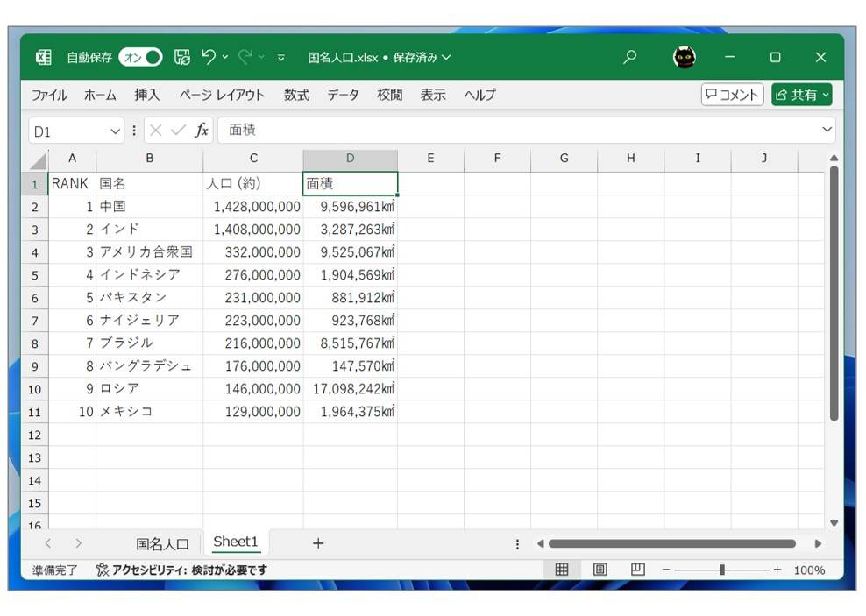Select column C header

tap(253, 159)
